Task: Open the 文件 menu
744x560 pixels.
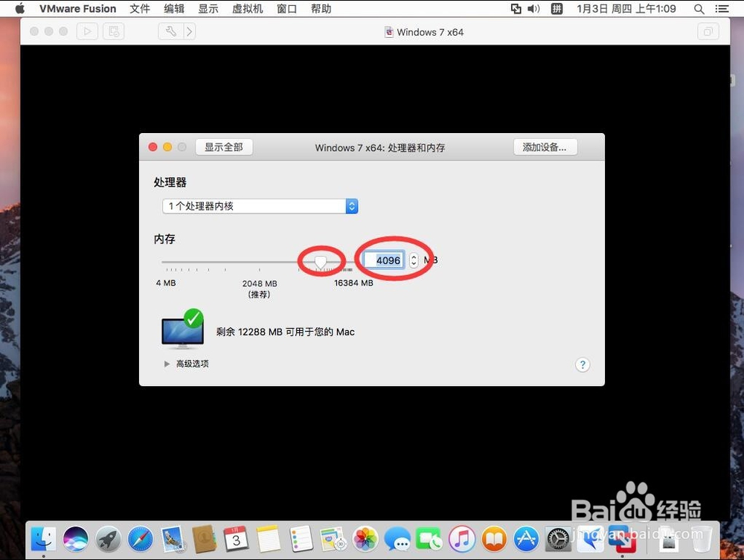Action: click(140, 8)
